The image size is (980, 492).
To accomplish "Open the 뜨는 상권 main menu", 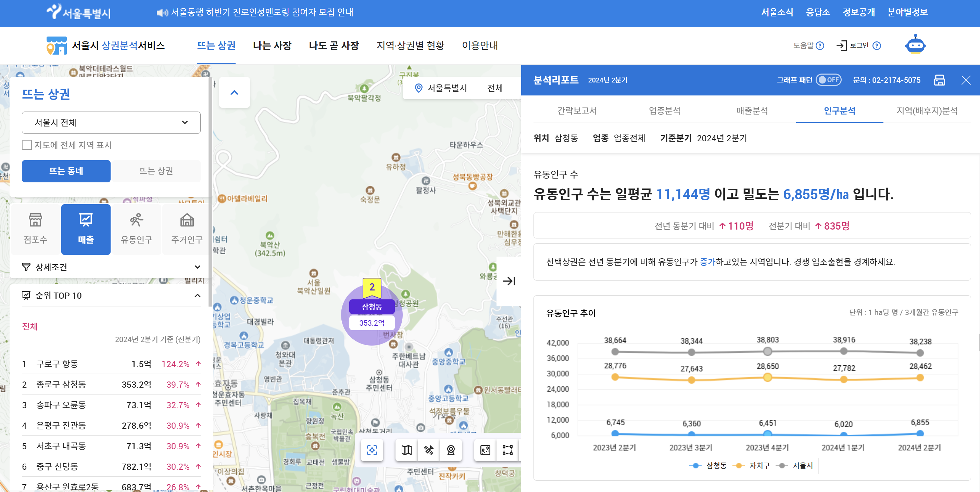I will tap(216, 46).
